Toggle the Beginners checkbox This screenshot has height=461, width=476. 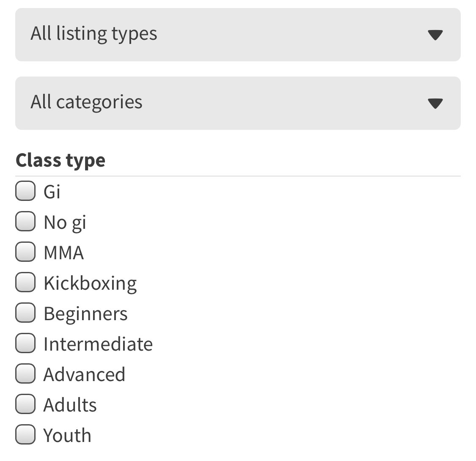pos(25,313)
